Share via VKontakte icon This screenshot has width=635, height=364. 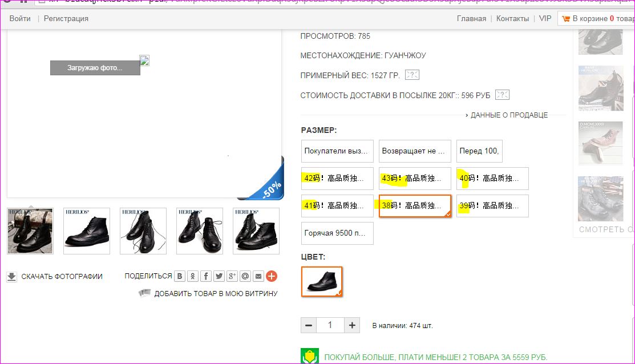(179, 276)
